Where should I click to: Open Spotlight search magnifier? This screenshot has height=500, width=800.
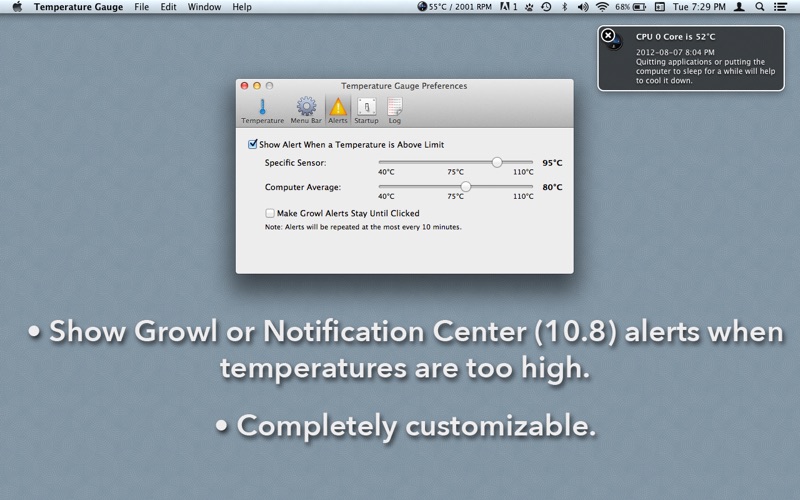[760, 7]
